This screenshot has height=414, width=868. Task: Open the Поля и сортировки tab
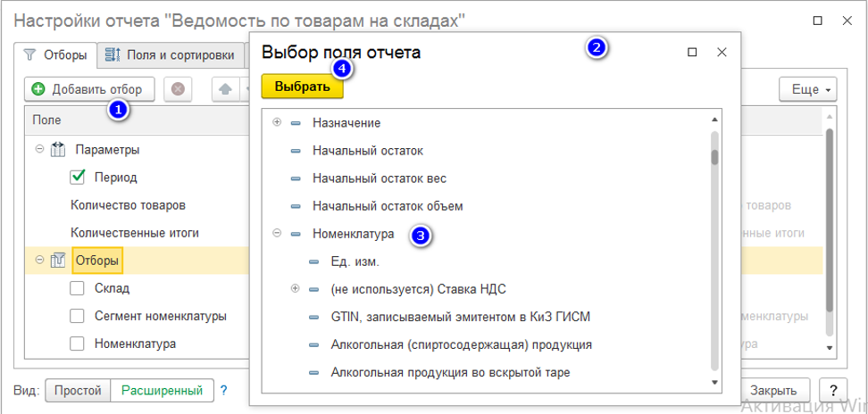[x=171, y=54]
